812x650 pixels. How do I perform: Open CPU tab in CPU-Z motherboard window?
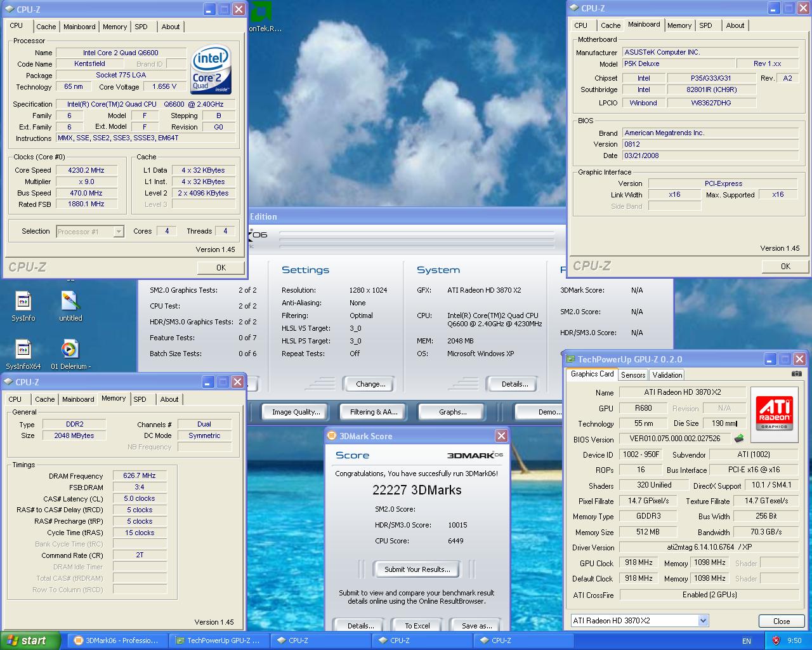581,25
